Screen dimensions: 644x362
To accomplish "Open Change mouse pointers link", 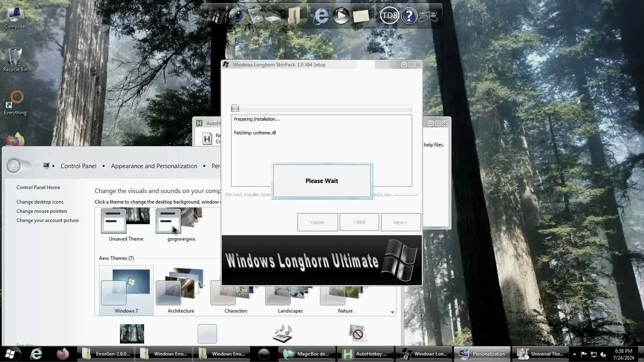I will pos(42,211).
